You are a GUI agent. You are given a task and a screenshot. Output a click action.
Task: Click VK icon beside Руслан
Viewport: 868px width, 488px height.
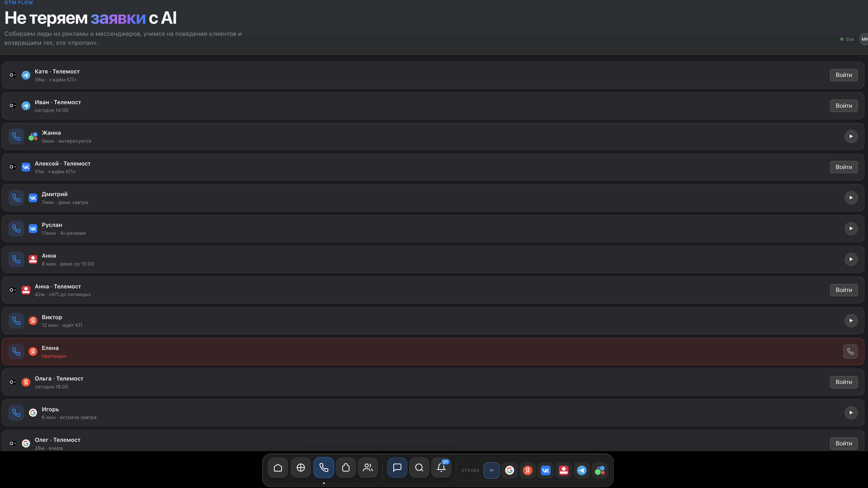[x=33, y=228]
